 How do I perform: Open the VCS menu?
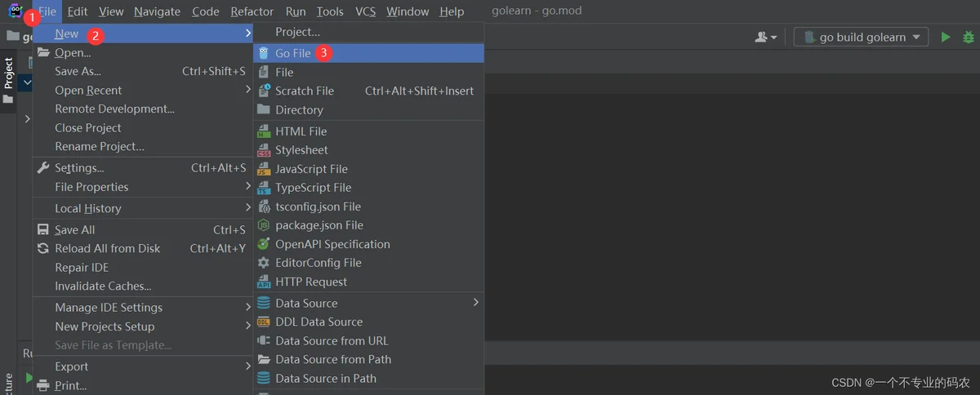click(366, 11)
